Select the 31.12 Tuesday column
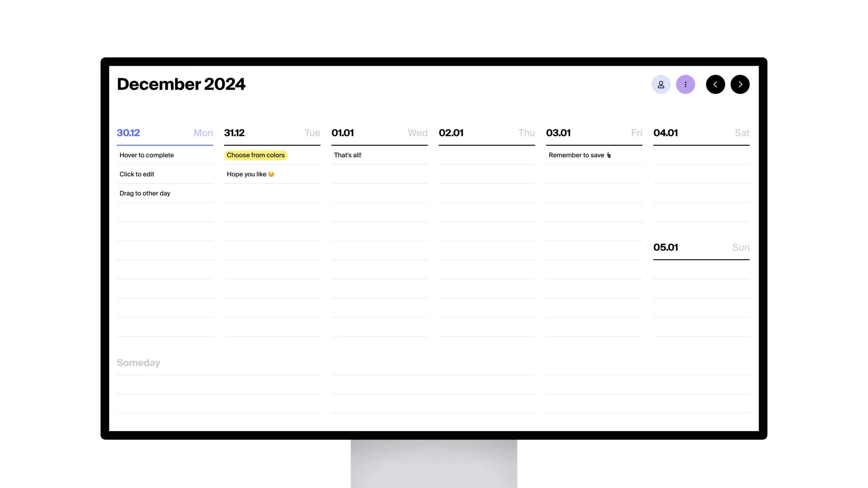 coord(272,132)
